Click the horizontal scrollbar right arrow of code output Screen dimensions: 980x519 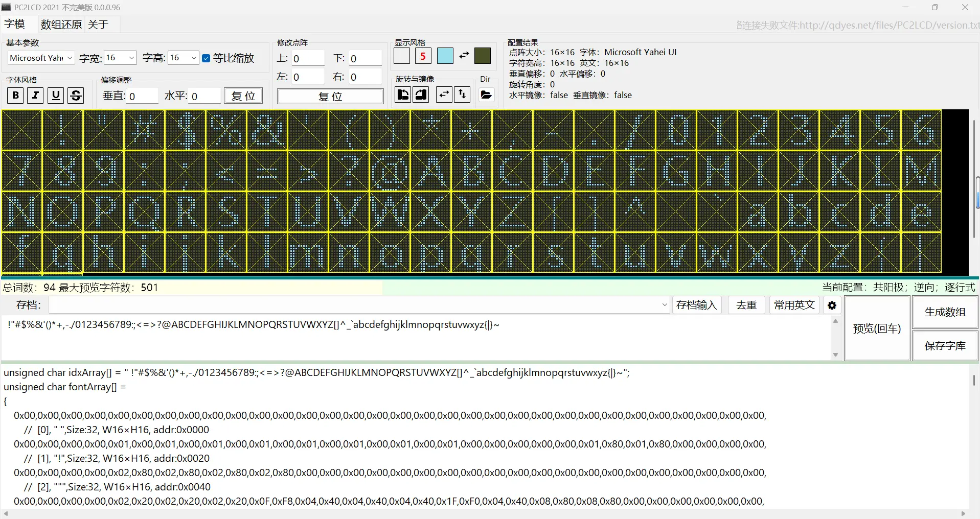(963, 514)
